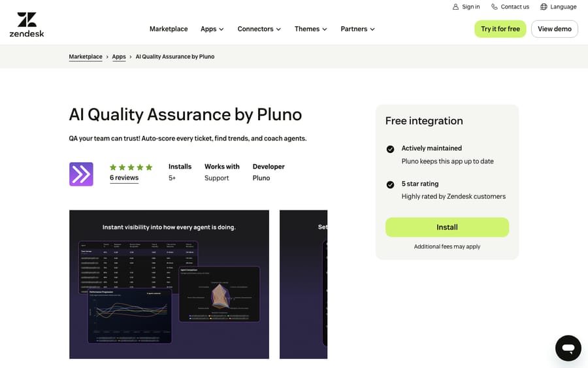This screenshot has height=368, width=588.
Task: Click the 'Additional fees may apply' text
Action: [x=447, y=246]
